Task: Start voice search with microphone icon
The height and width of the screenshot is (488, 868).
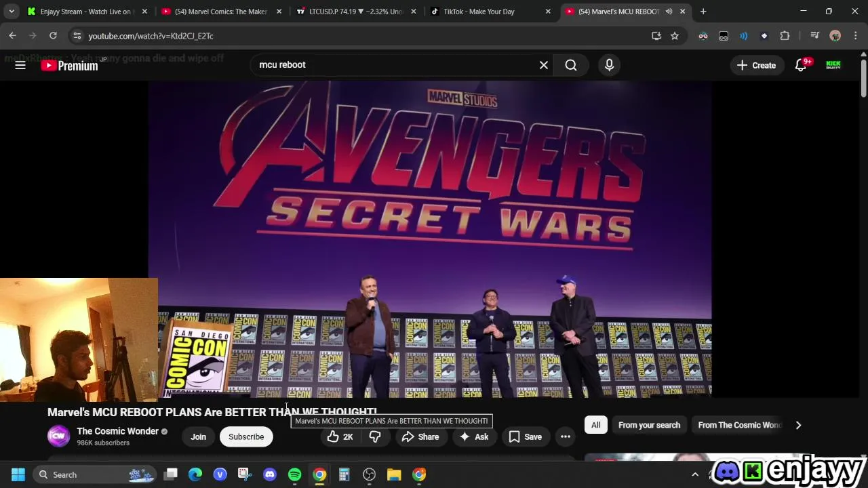Action: click(x=609, y=65)
